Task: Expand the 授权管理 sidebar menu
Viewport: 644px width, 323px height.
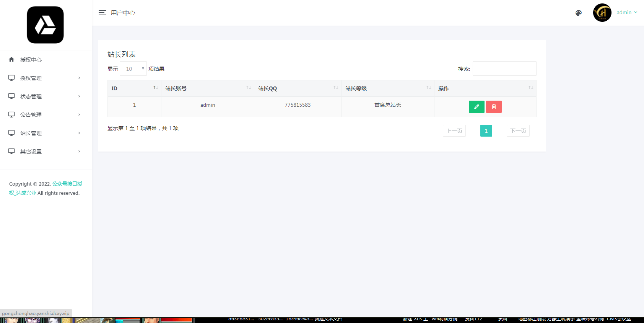Action: pyautogui.click(x=44, y=78)
